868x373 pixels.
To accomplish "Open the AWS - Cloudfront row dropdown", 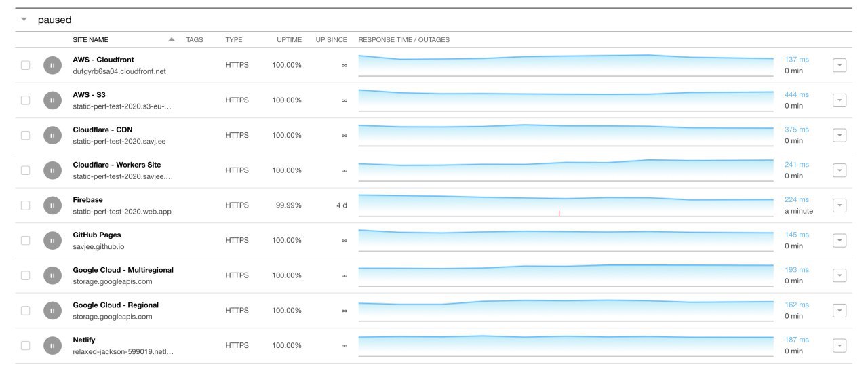I will point(839,65).
